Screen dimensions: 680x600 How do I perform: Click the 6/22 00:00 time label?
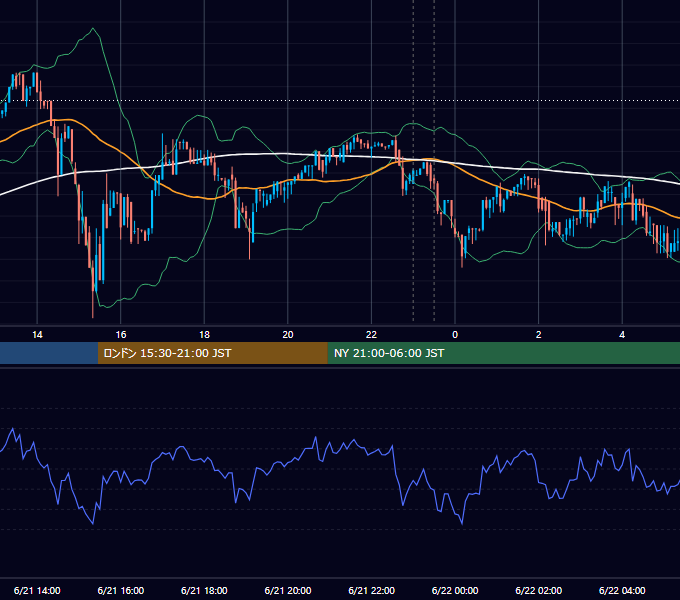(455, 590)
